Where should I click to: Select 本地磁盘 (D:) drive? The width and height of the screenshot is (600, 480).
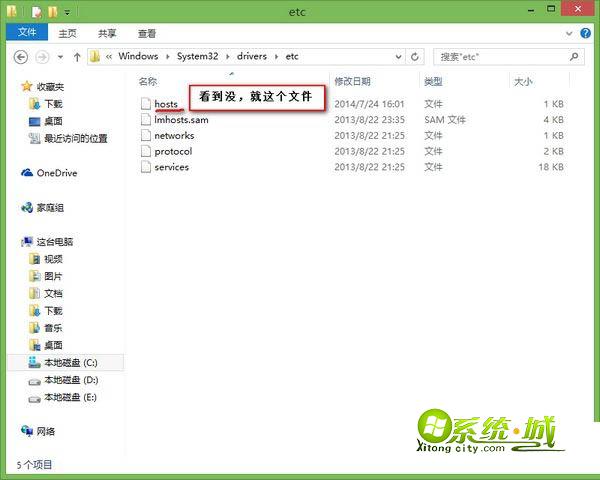point(70,380)
